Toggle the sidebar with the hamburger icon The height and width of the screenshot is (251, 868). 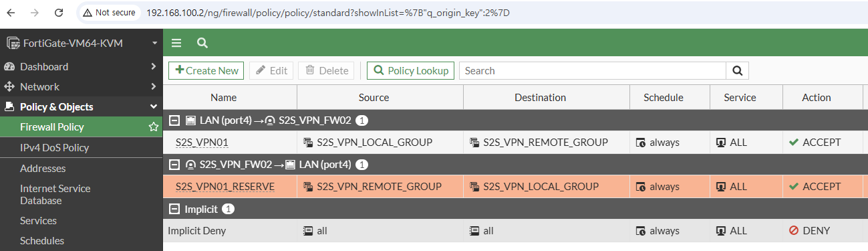coord(176,44)
